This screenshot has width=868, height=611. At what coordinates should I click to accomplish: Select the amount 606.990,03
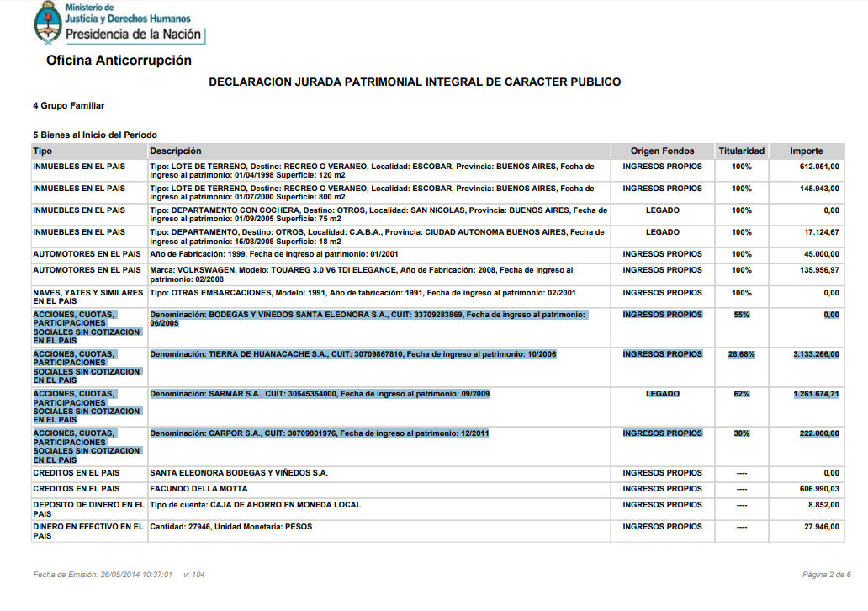(819, 489)
